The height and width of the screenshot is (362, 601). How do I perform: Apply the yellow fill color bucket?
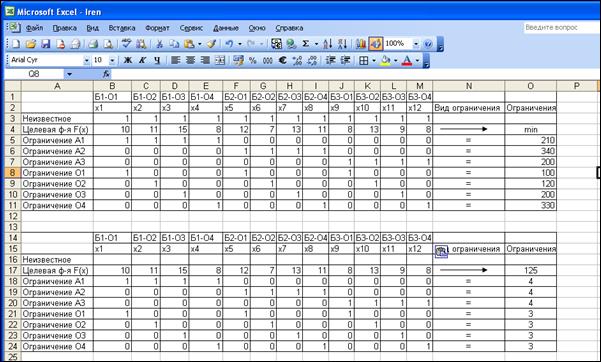click(386, 60)
